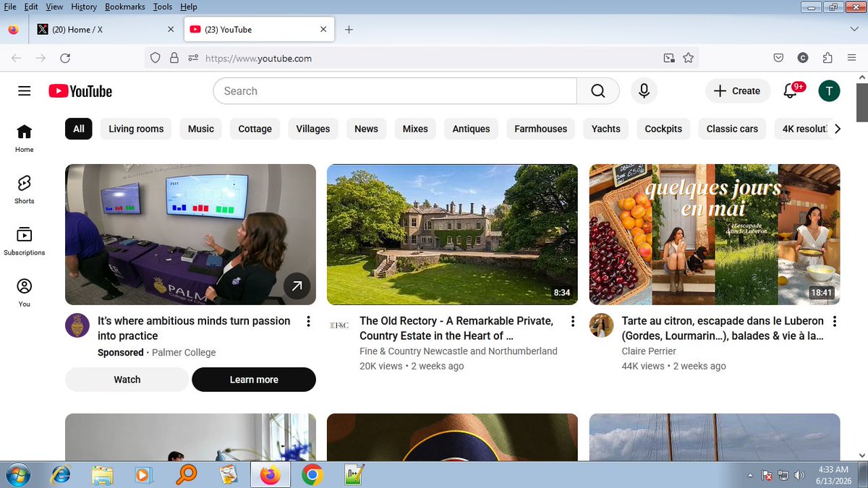Image resolution: width=868 pixels, height=488 pixels.
Task: Open Chrome from the taskbar
Action: [312, 475]
